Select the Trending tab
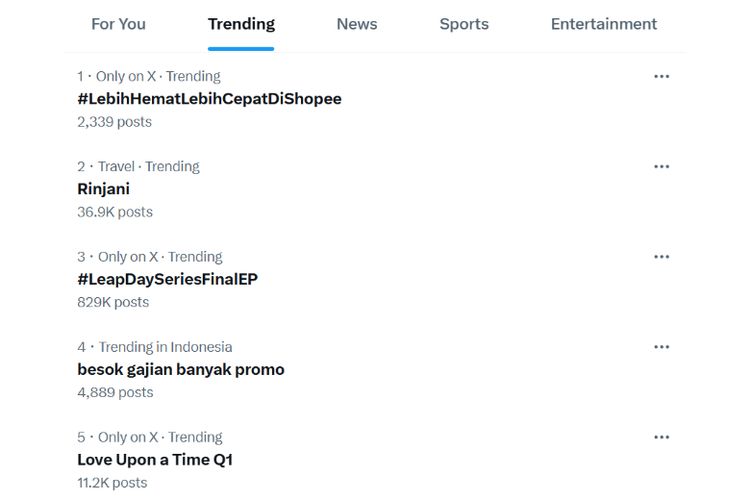The width and height of the screenshot is (750, 500). click(x=241, y=24)
